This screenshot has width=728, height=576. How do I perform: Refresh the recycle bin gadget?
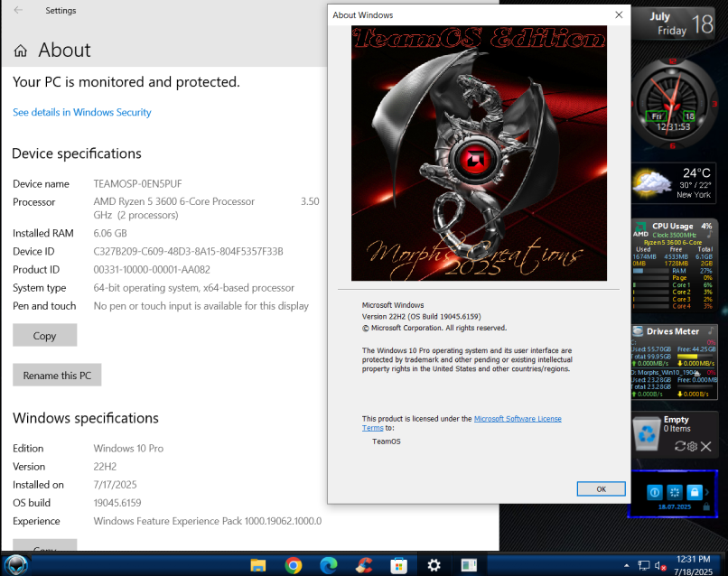680,446
